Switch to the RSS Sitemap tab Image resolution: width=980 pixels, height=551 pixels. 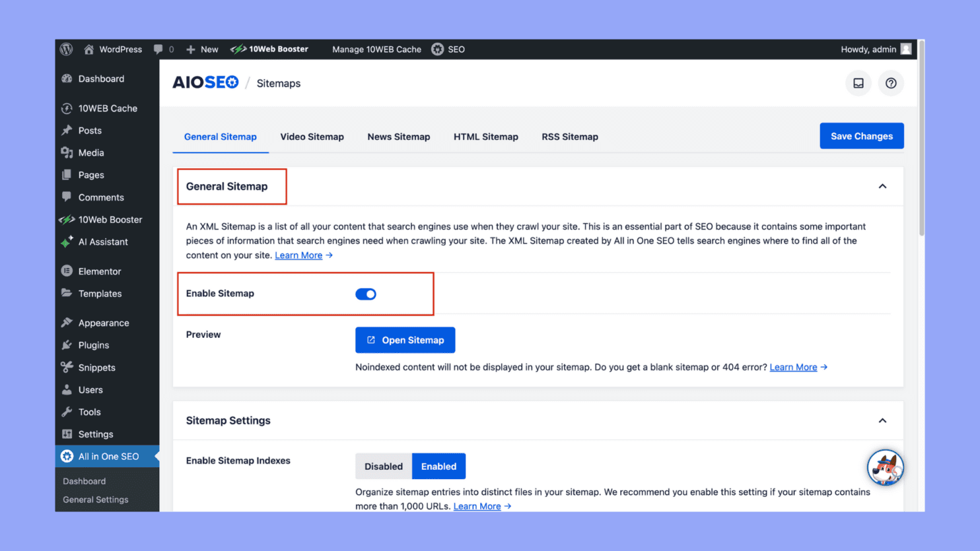pos(570,137)
